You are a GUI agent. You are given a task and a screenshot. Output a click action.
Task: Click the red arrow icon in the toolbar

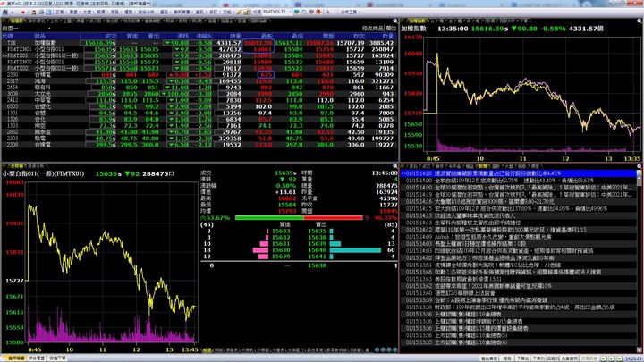point(23,12)
